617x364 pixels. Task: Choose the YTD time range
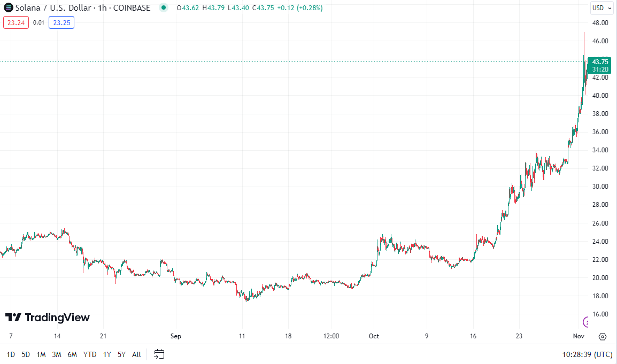(90, 354)
